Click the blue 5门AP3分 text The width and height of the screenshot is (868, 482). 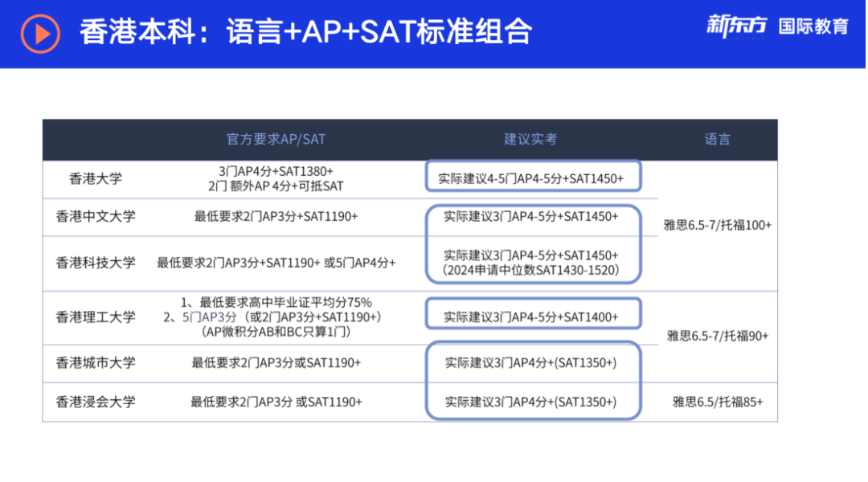click(x=209, y=317)
